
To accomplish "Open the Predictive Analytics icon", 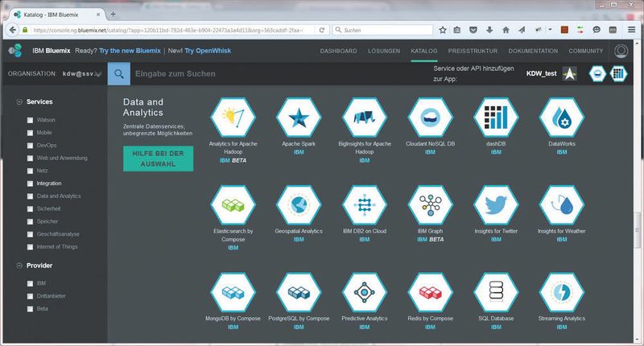I will (x=365, y=292).
